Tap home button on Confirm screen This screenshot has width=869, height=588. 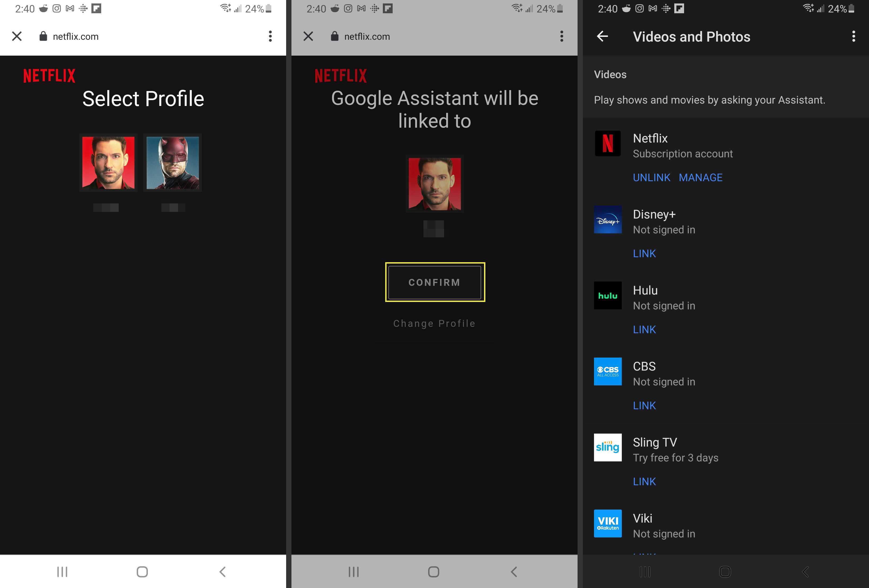click(x=433, y=572)
